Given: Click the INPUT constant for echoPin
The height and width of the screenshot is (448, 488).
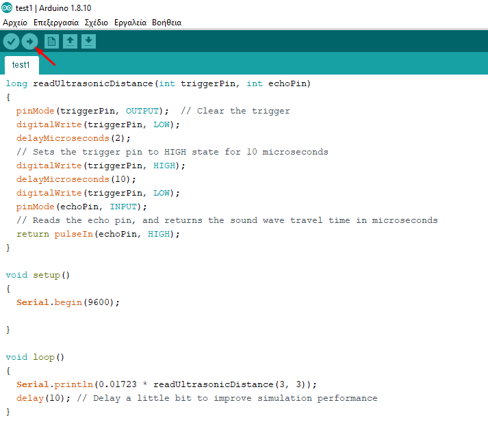Looking at the screenshot, I should [125, 207].
